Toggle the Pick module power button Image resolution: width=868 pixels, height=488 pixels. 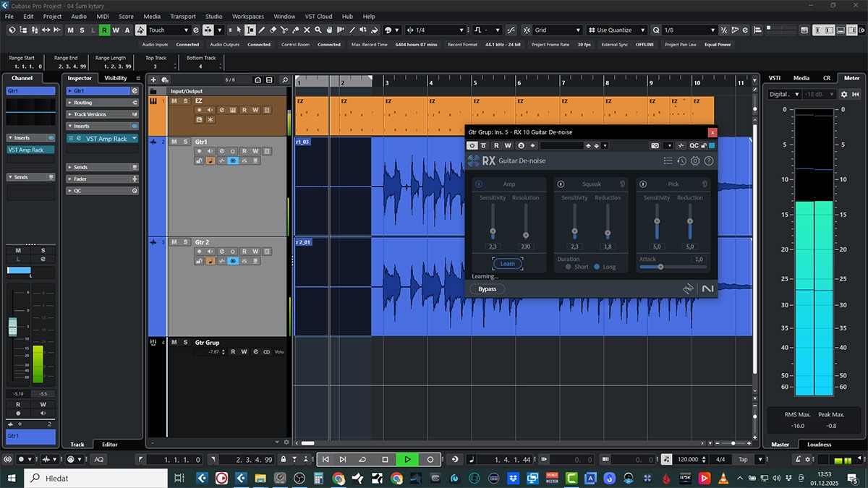pos(643,184)
